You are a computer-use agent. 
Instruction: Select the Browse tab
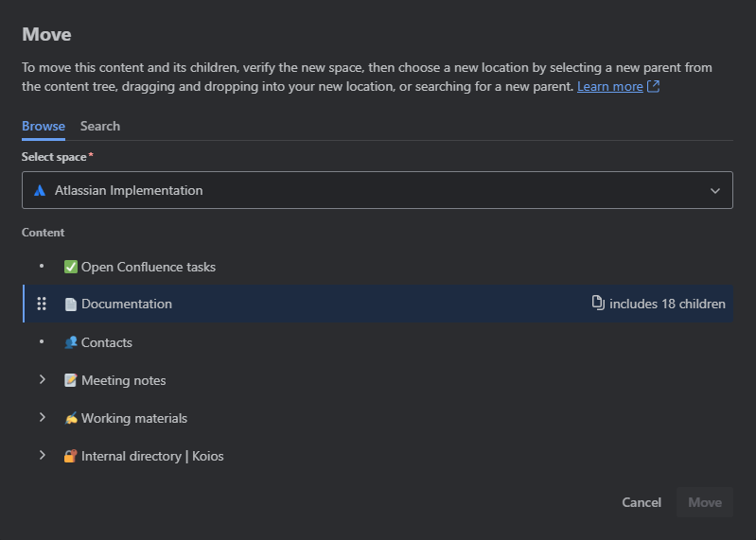[x=44, y=126]
